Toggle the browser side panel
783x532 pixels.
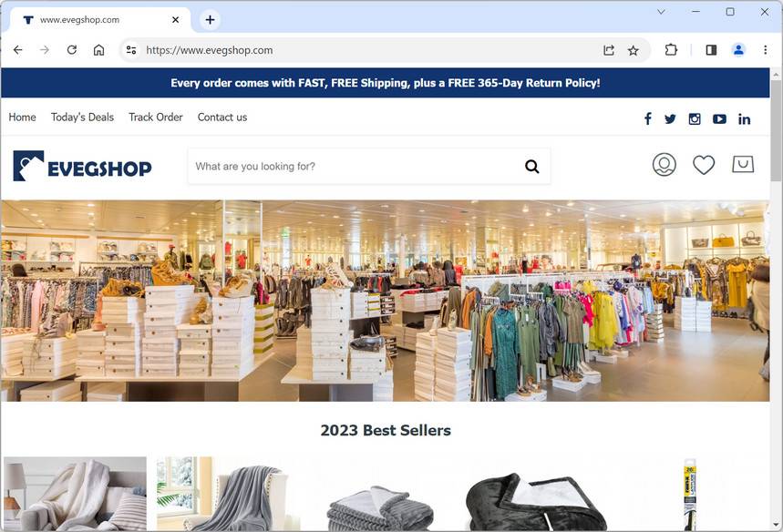(711, 50)
